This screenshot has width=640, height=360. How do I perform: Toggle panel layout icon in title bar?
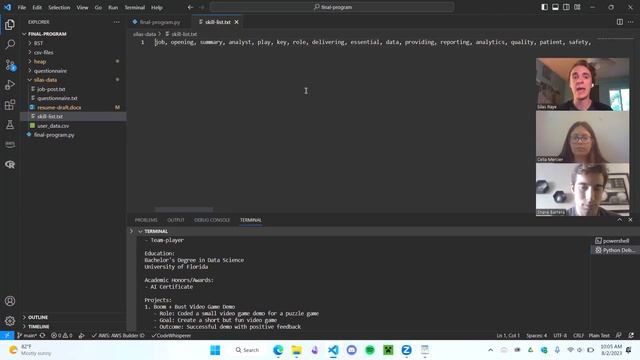(x=555, y=7)
